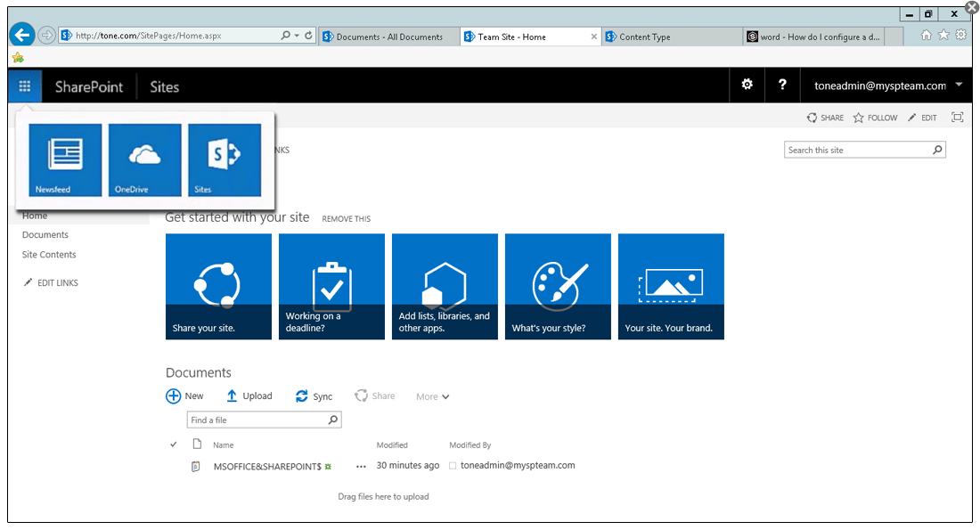Click EDIT LINKS in the left navigation
The width and height of the screenshot is (980, 530).
[52, 282]
